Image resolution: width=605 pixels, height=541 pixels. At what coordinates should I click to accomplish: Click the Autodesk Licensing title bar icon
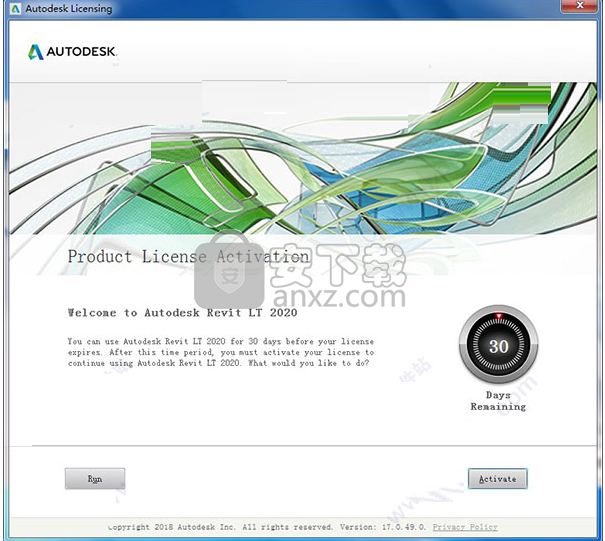point(15,8)
